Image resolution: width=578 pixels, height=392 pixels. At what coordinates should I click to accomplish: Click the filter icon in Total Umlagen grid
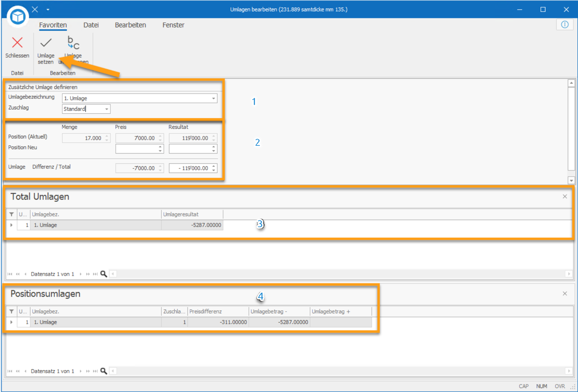coord(12,214)
